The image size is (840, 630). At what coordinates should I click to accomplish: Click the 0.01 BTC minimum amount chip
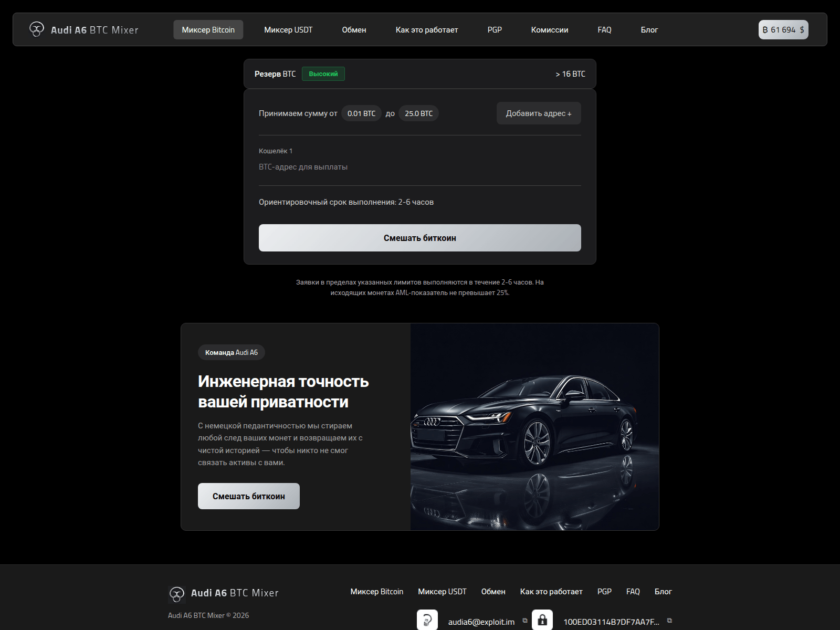coord(362,113)
